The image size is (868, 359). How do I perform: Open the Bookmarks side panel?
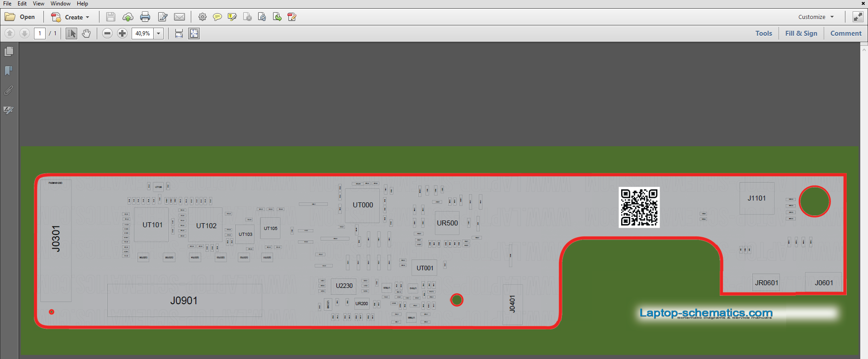(9, 71)
